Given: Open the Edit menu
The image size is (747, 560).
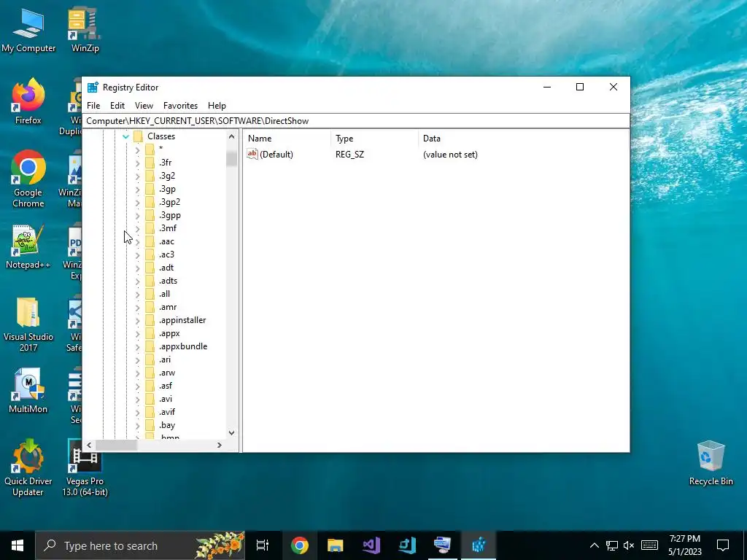Looking at the screenshot, I should (x=117, y=106).
